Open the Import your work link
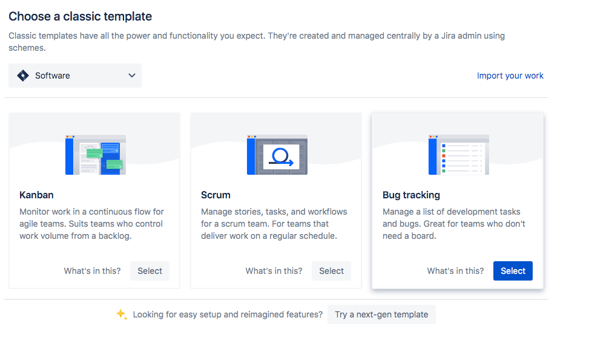Viewport: 589px width, 364px height. [x=510, y=76]
